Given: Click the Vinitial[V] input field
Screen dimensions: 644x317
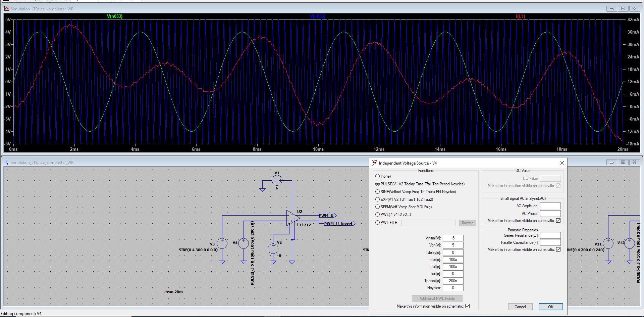Looking at the screenshot, I should point(453,238).
